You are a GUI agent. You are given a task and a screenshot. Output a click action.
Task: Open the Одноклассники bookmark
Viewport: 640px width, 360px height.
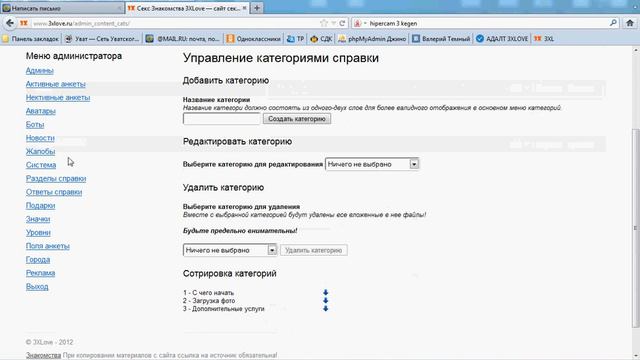[253, 39]
